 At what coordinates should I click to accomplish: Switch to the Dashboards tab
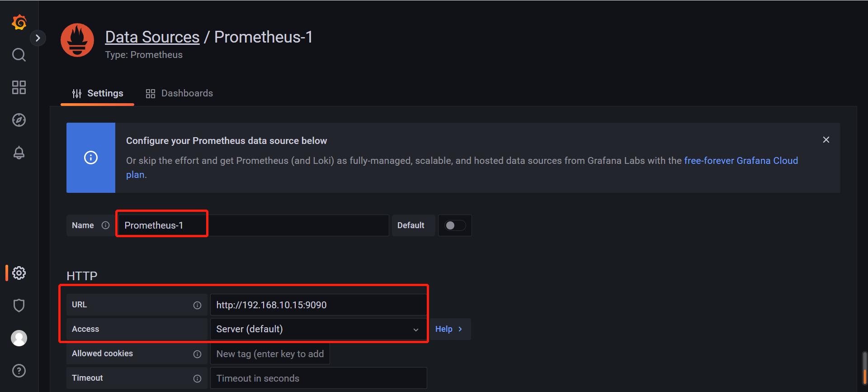click(x=179, y=93)
